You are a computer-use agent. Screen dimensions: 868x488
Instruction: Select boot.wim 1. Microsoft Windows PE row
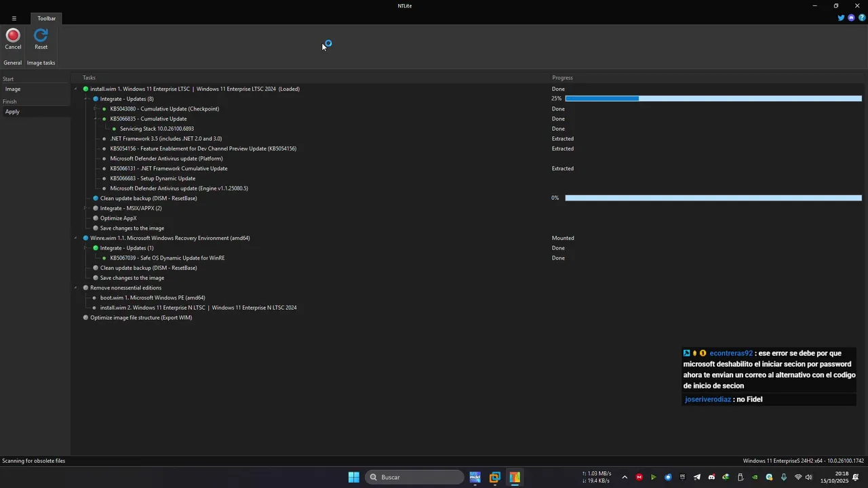[153, 298]
